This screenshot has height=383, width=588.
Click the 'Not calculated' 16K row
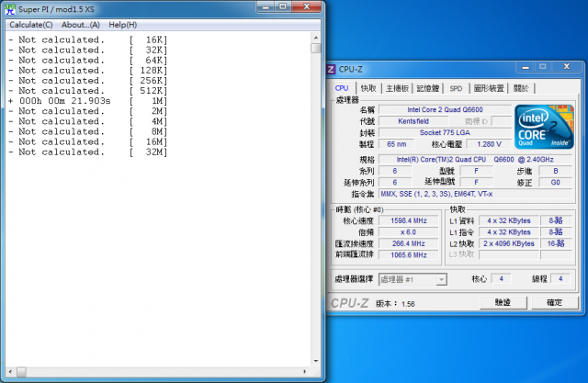pos(88,39)
